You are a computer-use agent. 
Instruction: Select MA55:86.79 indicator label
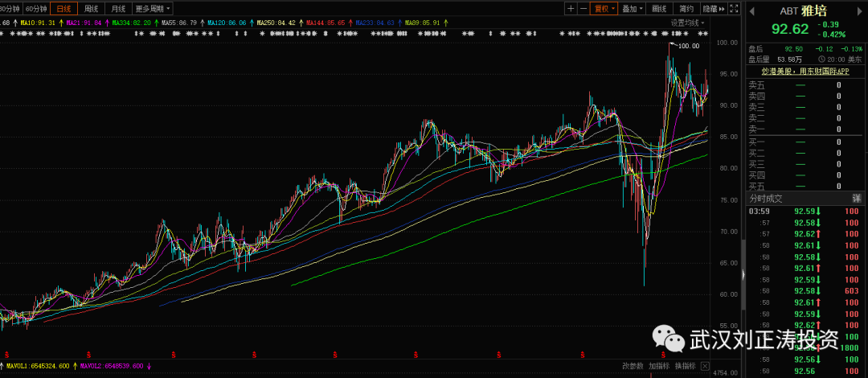pyautogui.click(x=178, y=23)
